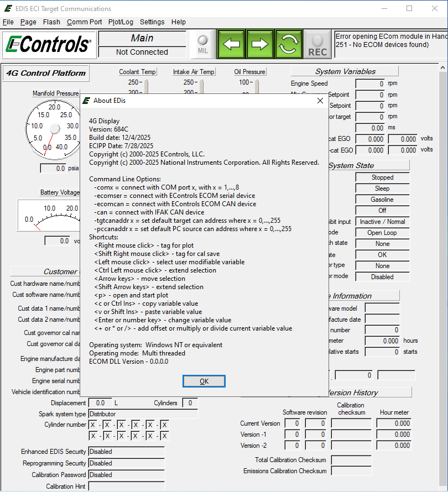
Task: Select the manifold pressure psia value field
Action: (53, 169)
